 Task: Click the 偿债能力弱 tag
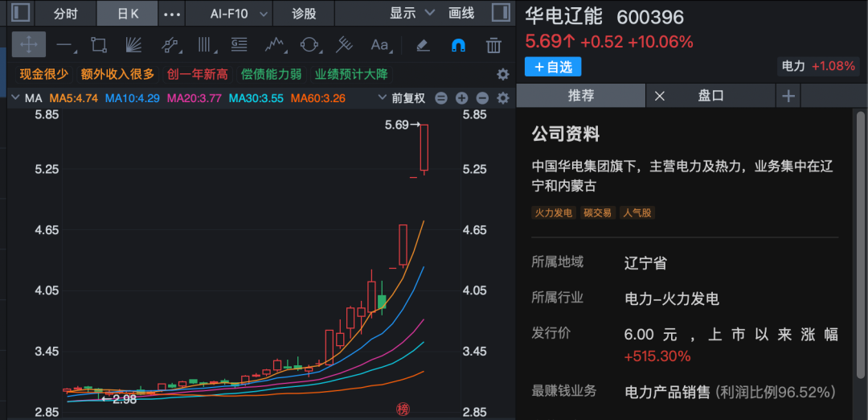(x=272, y=74)
